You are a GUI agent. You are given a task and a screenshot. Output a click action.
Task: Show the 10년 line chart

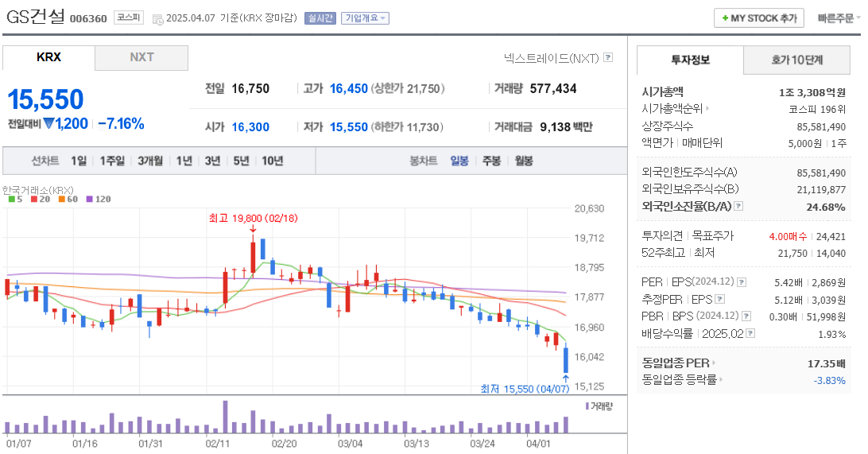273,161
